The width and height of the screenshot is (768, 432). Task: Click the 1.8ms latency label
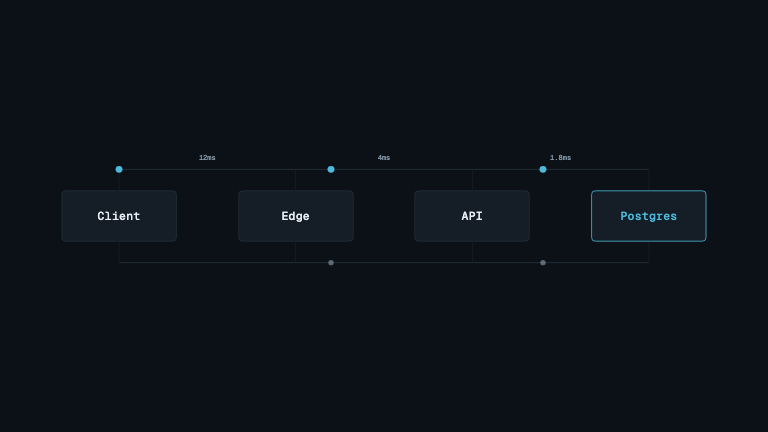pyautogui.click(x=560, y=158)
